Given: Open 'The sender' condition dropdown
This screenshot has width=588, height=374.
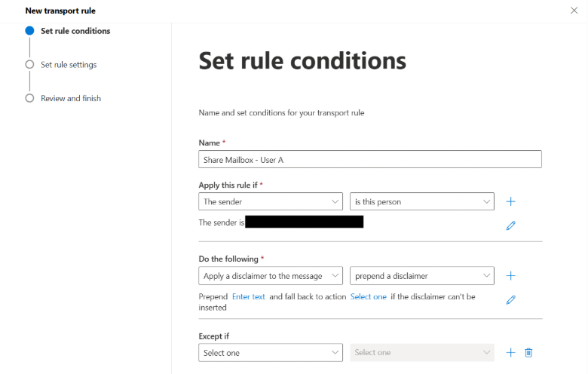Looking at the screenshot, I should click(x=271, y=201).
